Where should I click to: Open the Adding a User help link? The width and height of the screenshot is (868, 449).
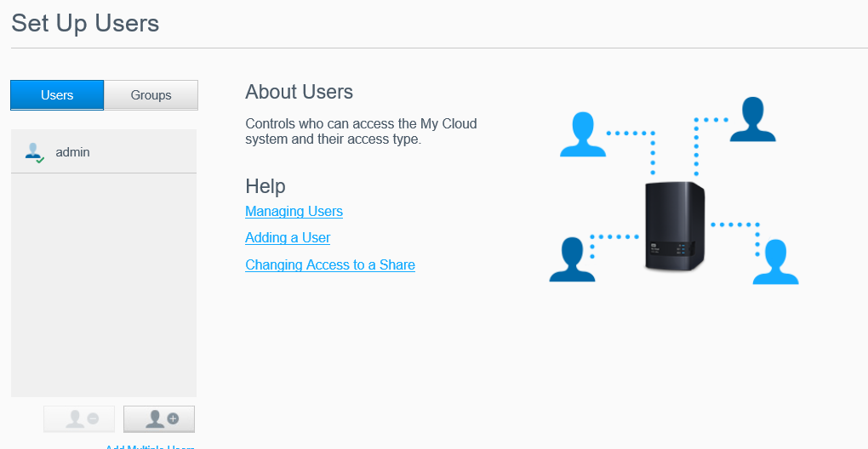click(x=288, y=238)
